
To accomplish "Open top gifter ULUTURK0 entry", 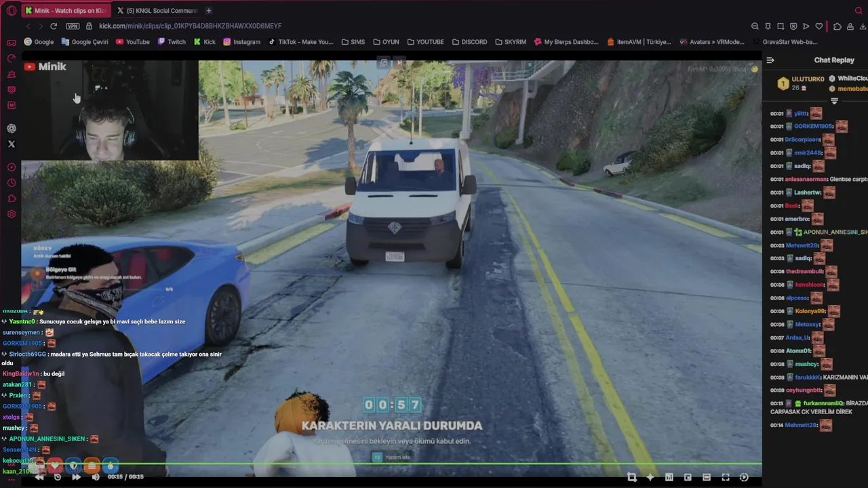I will 800,83.
